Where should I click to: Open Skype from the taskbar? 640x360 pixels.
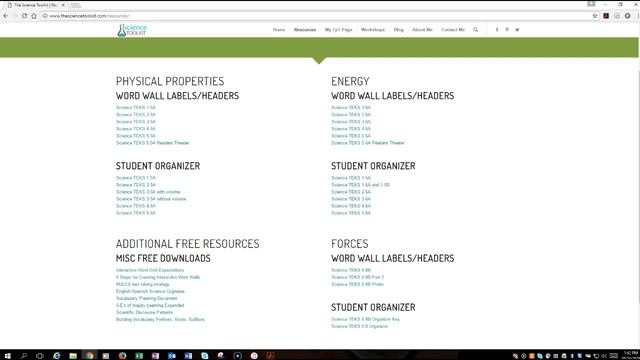[204, 356]
